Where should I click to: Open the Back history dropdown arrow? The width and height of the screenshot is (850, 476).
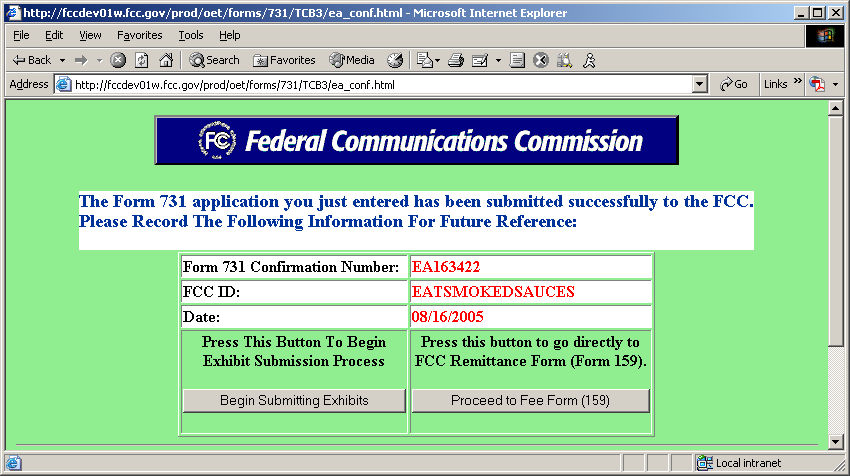(62, 60)
